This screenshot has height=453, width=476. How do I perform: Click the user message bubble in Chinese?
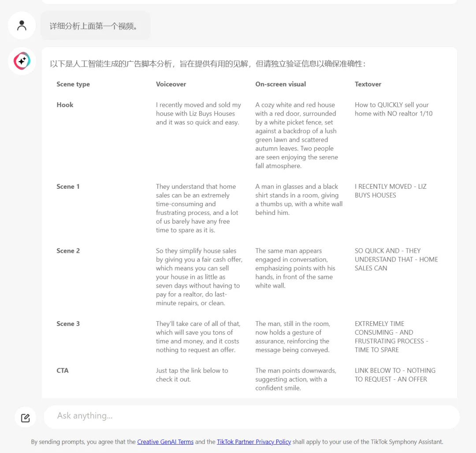point(96,26)
